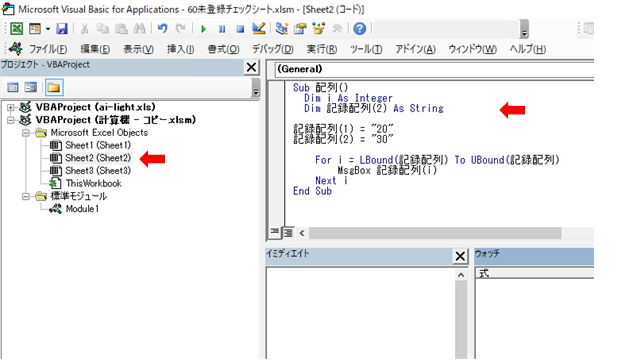Click the View Code icon in Project panel
Screen dimensions: 640x360
tap(13, 87)
